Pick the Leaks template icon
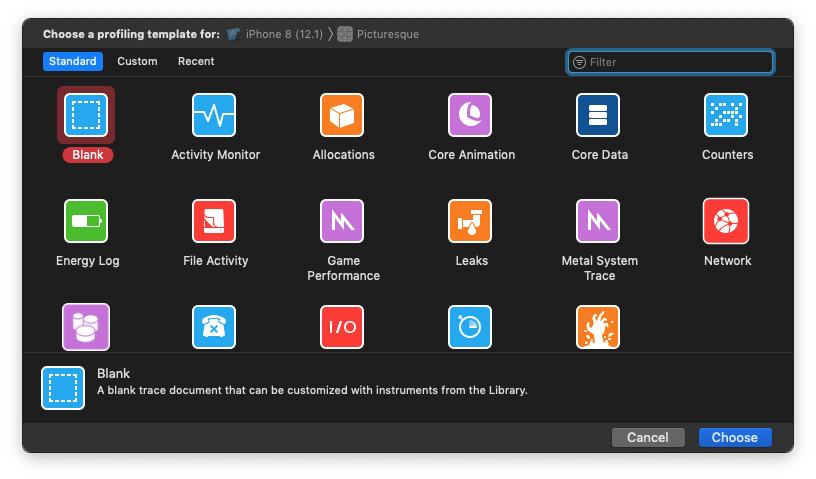 click(470, 221)
